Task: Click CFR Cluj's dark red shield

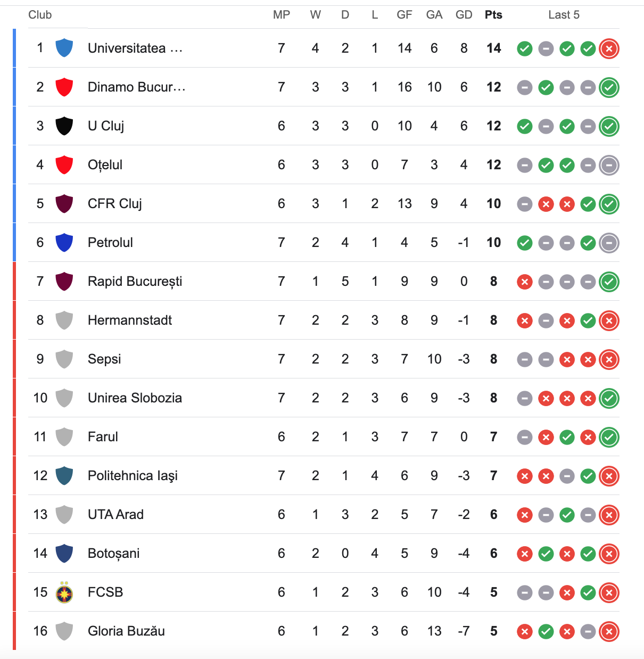Action: coord(64,203)
